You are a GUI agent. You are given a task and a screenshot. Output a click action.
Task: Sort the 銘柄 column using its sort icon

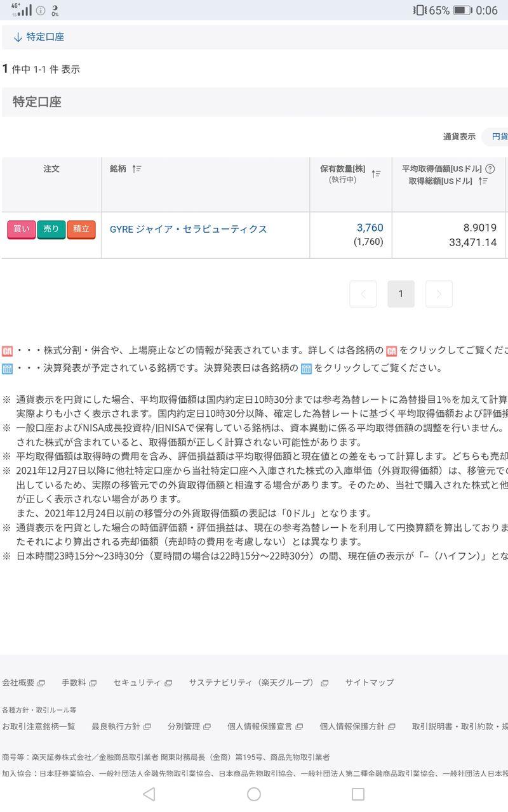[x=137, y=169]
